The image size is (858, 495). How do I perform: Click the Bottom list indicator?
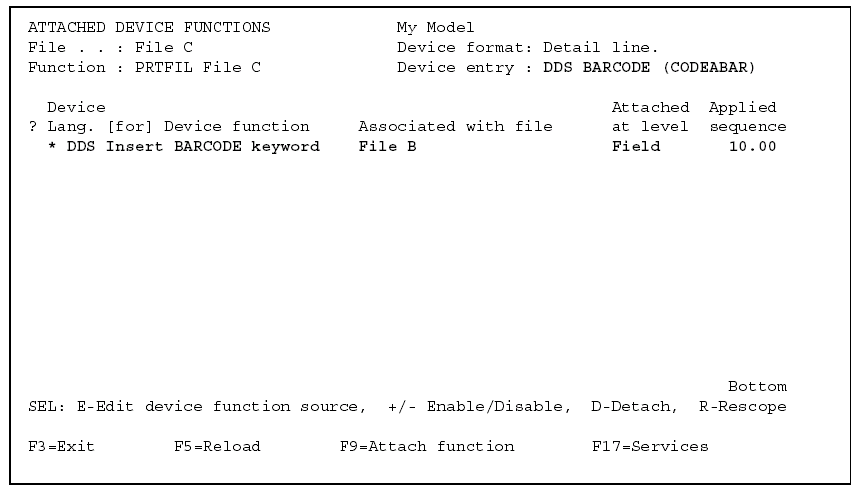757,387
